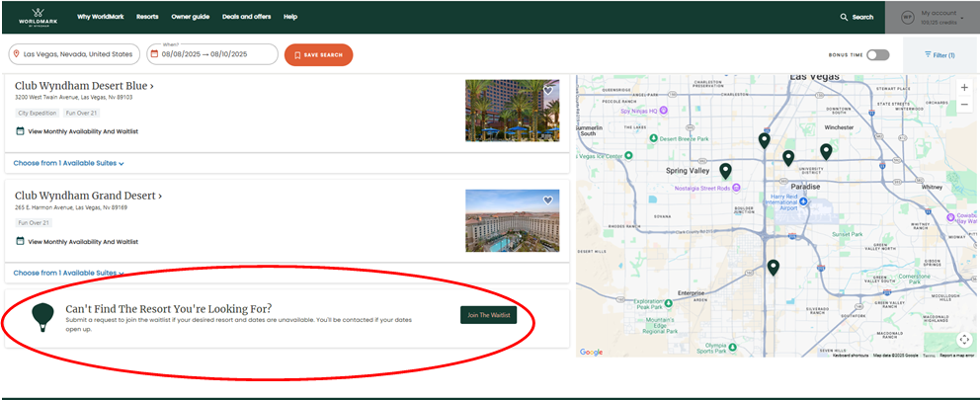Click the calendar icon in date field

click(154, 54)
